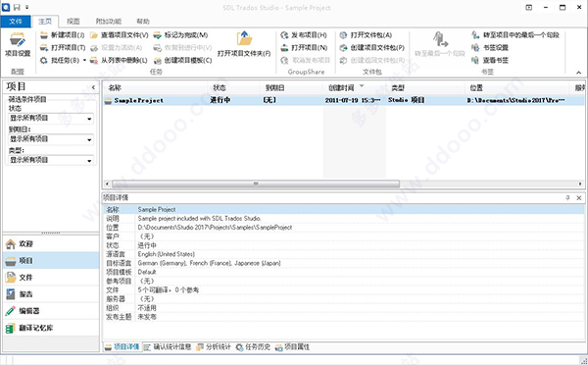Select 项目详情 bottom tab
This screenshot has width=588, height=365.
tap(122, 347)
